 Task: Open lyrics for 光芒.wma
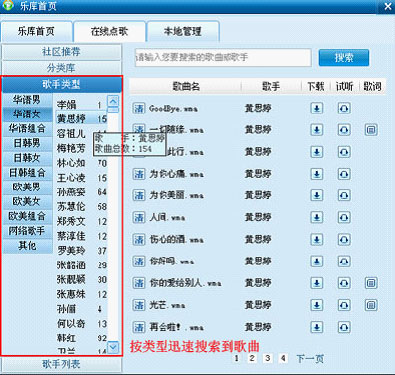(371, 305)
